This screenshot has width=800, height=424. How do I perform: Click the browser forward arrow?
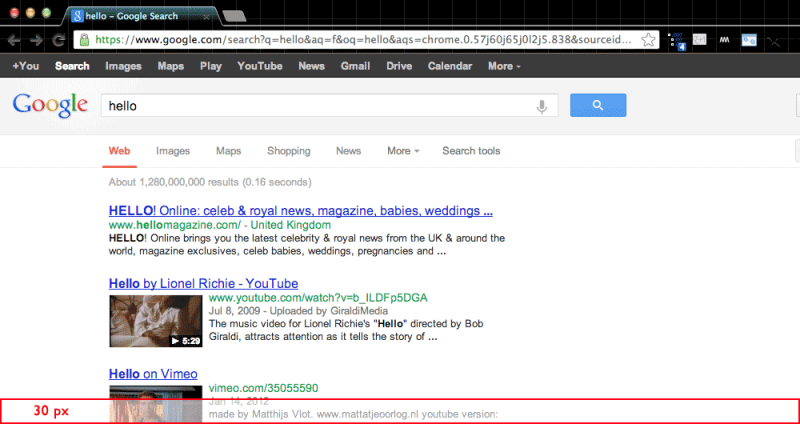click(x=36, y=40)
